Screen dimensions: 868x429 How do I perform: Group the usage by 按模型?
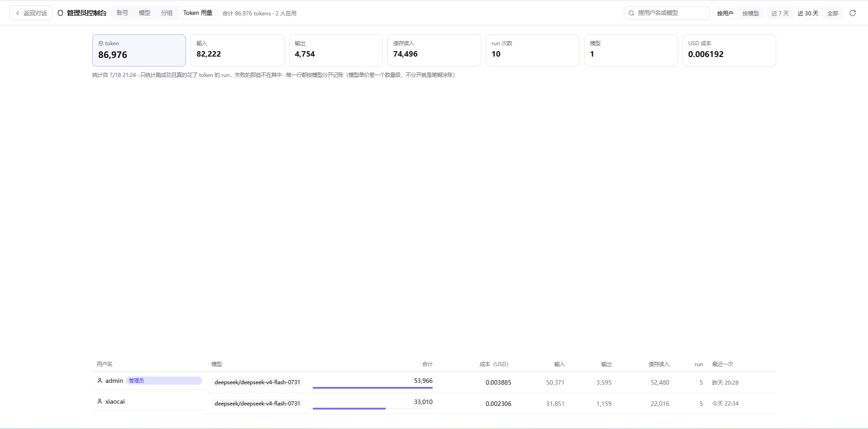click(750, 13)
